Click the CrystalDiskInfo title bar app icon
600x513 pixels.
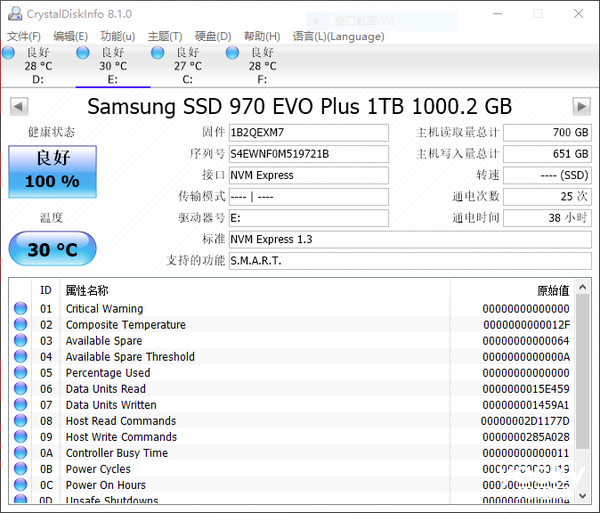[15, 14]
